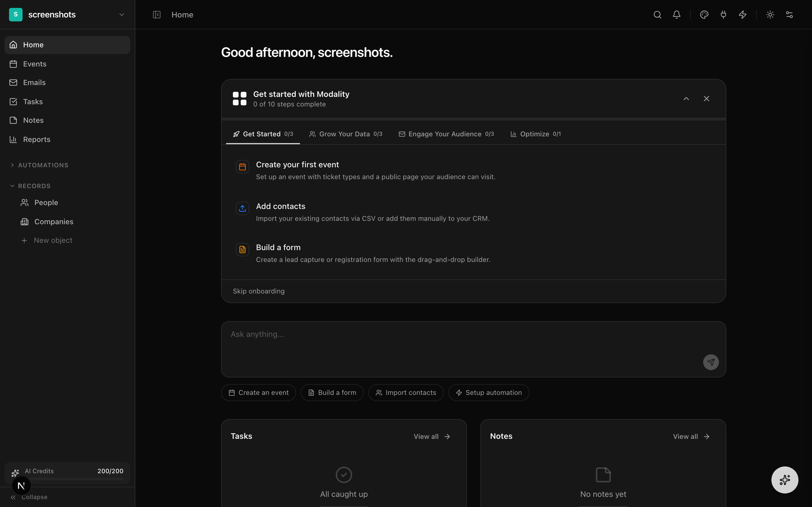Open Reports in the sidebar
Viewport: 812px width, 507px height.
(37, 139)
